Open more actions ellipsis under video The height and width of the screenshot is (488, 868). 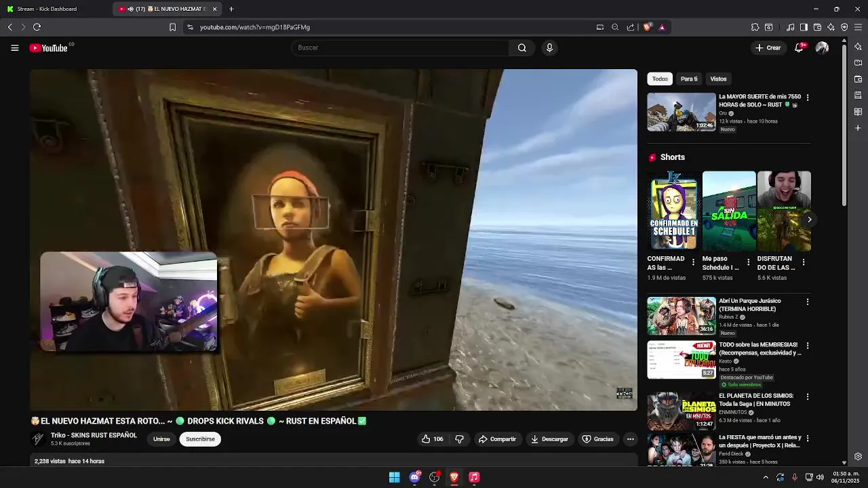click(630, 439)
